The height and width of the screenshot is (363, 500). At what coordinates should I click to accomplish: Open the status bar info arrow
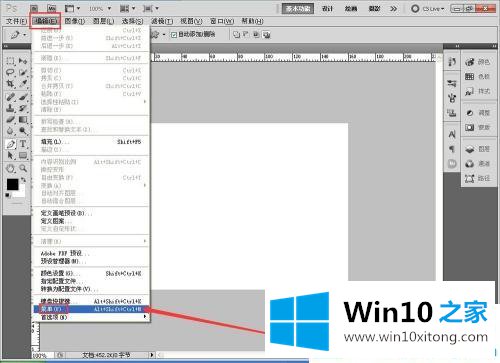152,355
